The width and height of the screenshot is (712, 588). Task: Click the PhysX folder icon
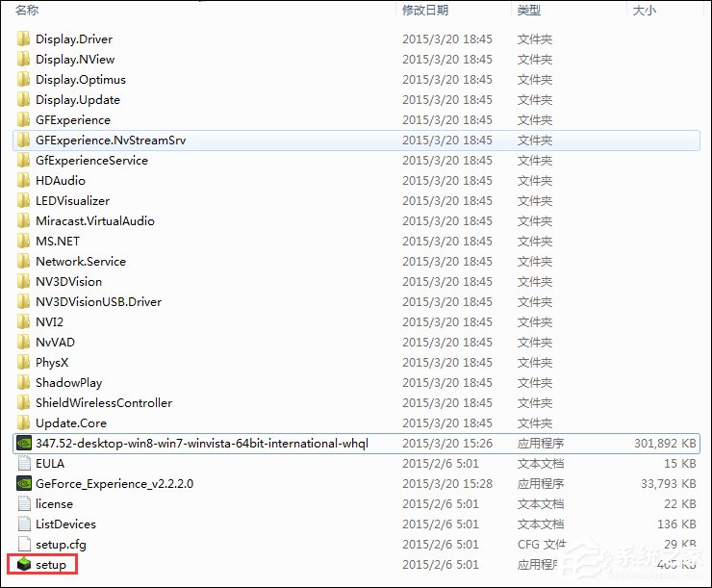pos(24,363)
